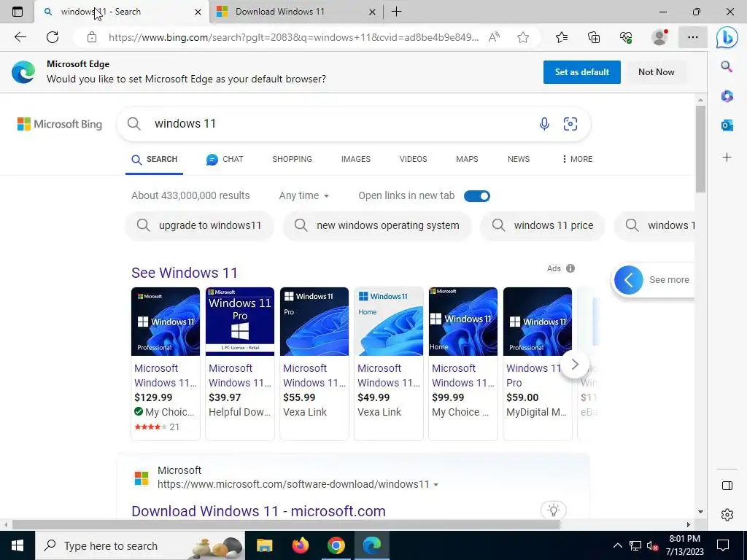Viewport: 747px width, 560px height.
Task: Toggle Open links in new tab switch
Action: click(477, 195)
